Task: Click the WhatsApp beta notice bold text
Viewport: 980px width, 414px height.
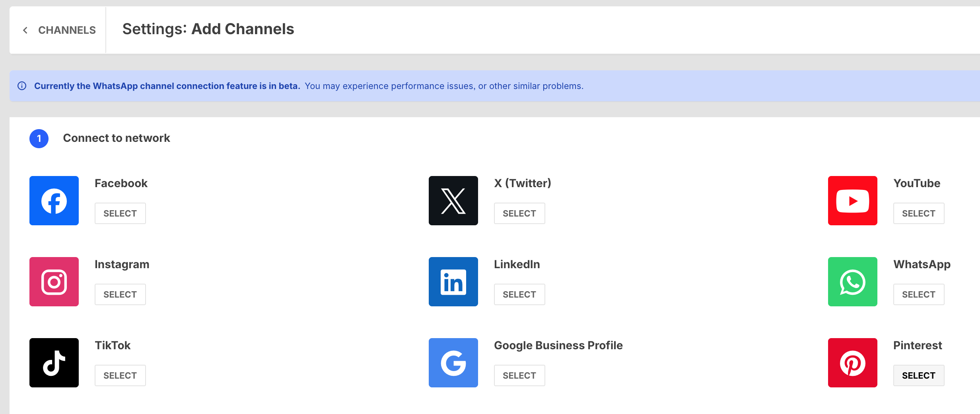Action: click(167, 86)
